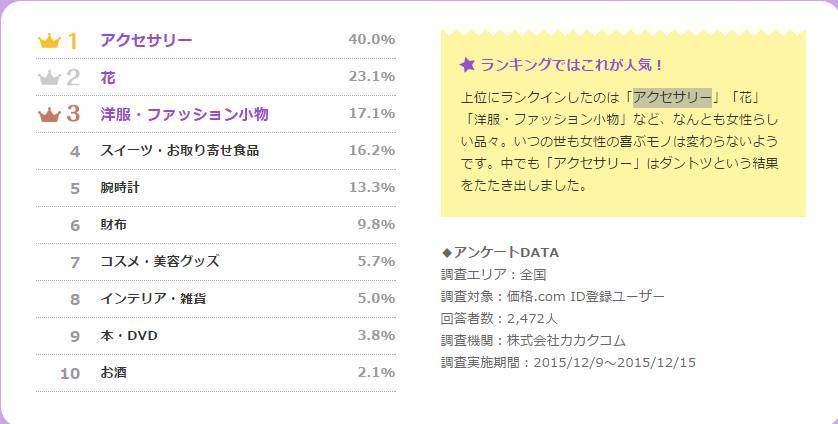Screen dimensions: 838x424
Task: Click the highlighted アクセサリー text in the description
Action: (672, 97)
